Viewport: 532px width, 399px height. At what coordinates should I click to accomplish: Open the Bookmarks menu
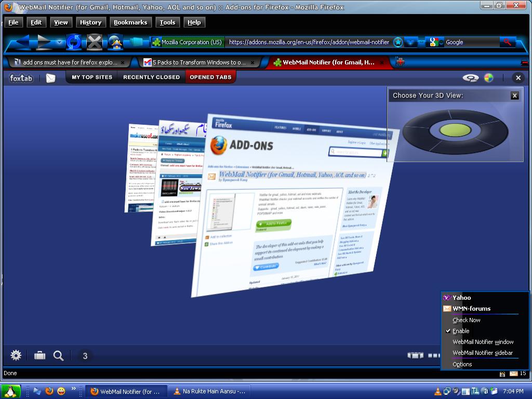[130, 22]
